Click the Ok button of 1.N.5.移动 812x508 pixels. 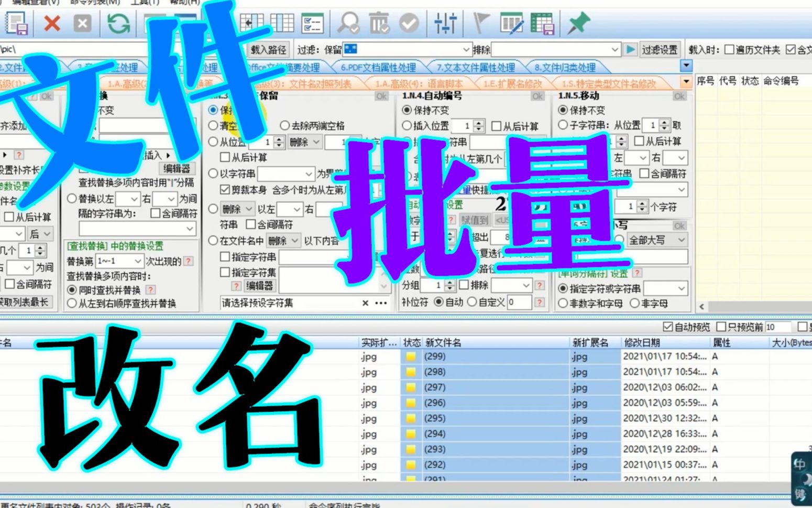click(679, 96)
